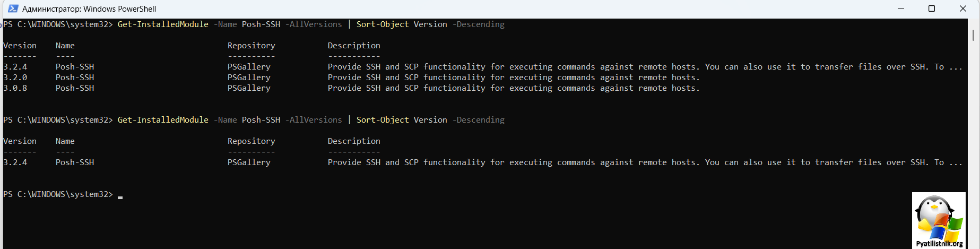This screenshot has width=980, height=249.
Task: Click version 3.0.8 in first table
Action: (15, 88)
